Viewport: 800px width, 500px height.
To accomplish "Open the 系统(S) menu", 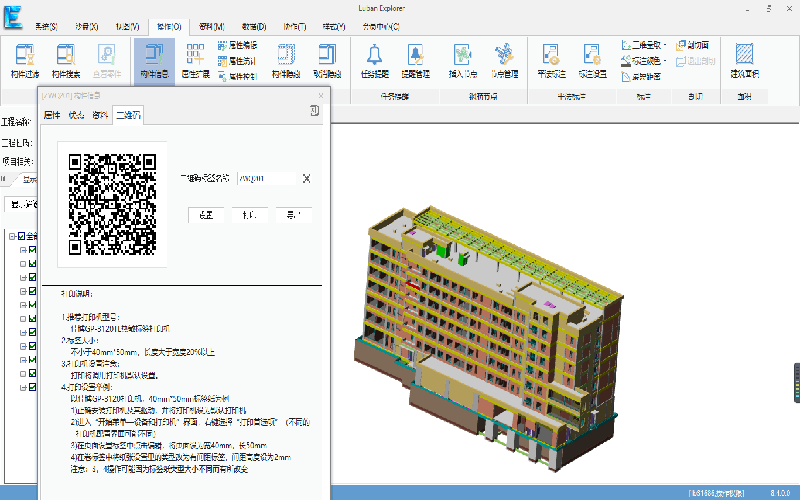I will tap(46, 27).
